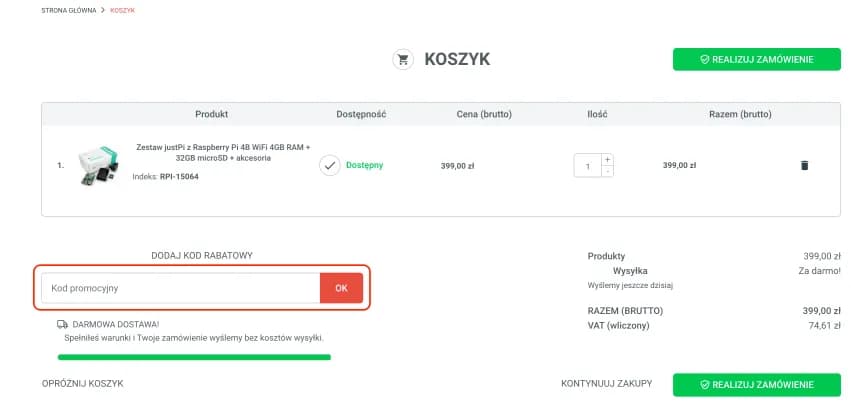This screenshot has height=408, width=851.
Task: Go to STRONA GŁÓWNA breadcrumb
Action: coord(69,10)
